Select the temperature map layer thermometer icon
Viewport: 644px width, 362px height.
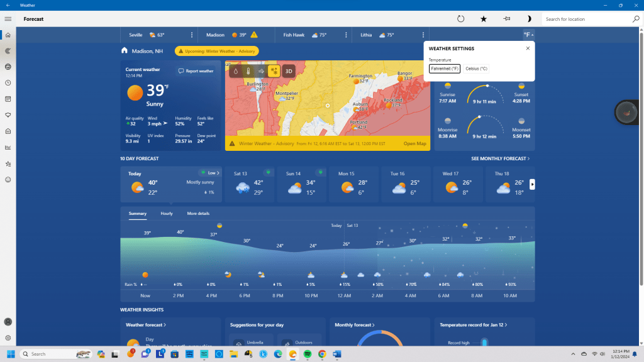(248, 71)
